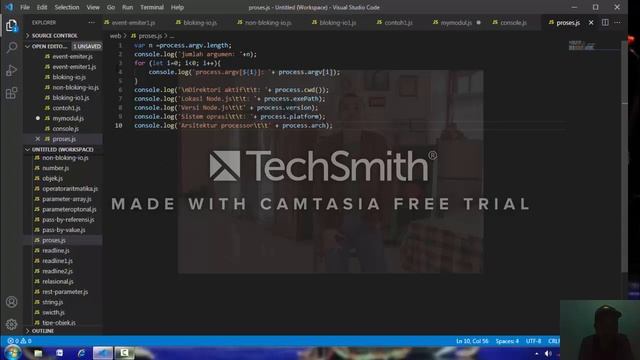Click UTF-8 encoding in status bar
This screenshot has height=360, width=640.
[x=533, y=341]
